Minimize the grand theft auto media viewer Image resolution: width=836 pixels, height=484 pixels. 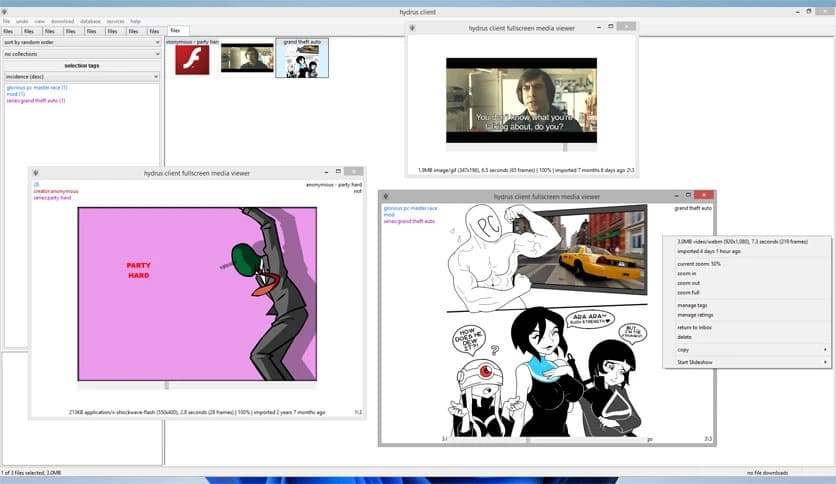tap(676, 196)
